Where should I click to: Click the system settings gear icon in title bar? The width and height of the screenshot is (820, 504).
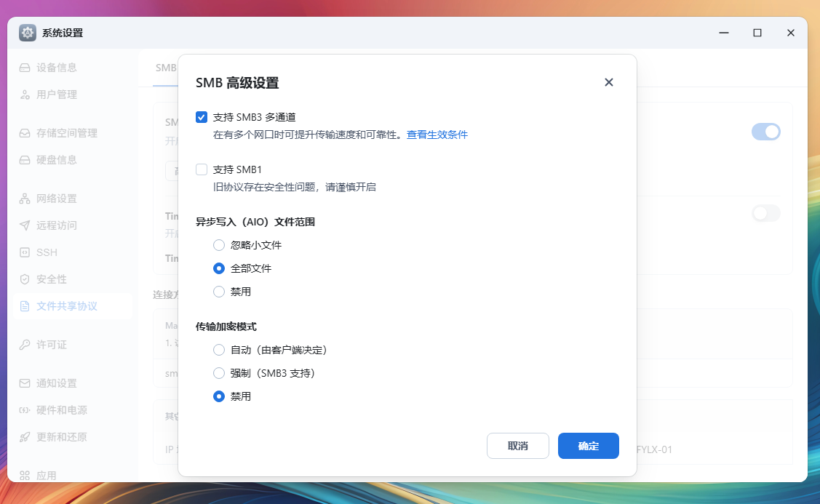(28, 33)
